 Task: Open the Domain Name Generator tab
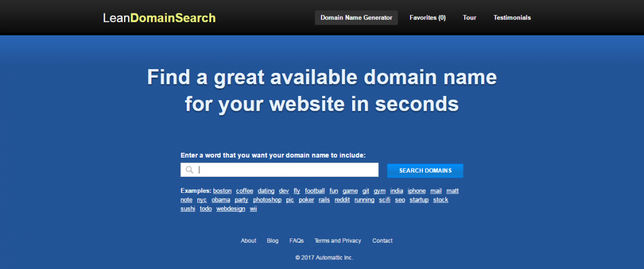tap(356, 18)
